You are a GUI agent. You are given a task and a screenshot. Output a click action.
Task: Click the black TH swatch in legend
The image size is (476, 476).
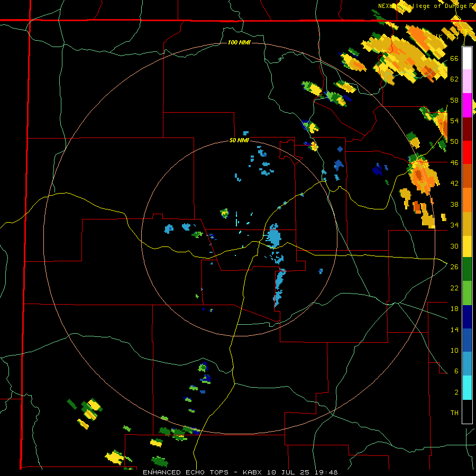tap(467, 411)
